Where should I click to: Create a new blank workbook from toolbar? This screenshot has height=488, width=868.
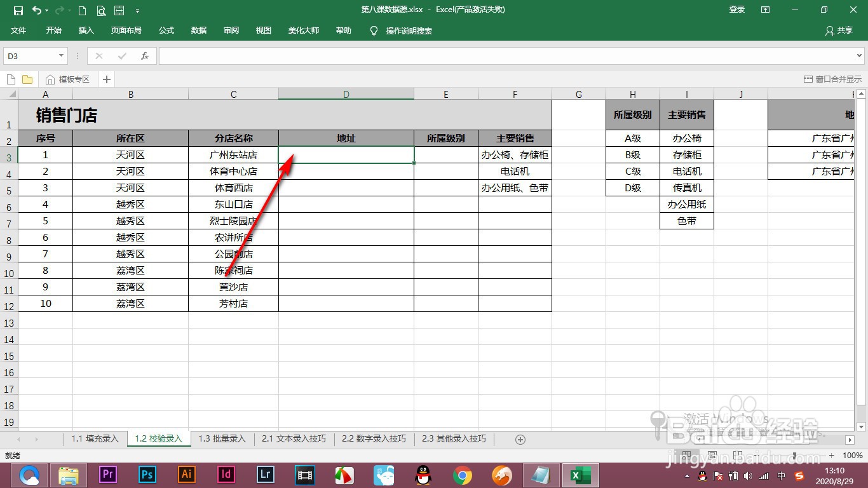point(82,10)
